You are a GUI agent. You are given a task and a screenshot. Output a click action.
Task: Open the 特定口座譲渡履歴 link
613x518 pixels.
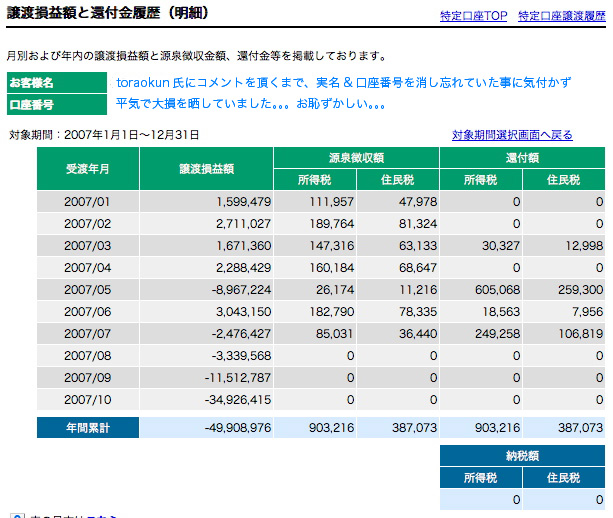pyautogui.click(x=561, y=17)
